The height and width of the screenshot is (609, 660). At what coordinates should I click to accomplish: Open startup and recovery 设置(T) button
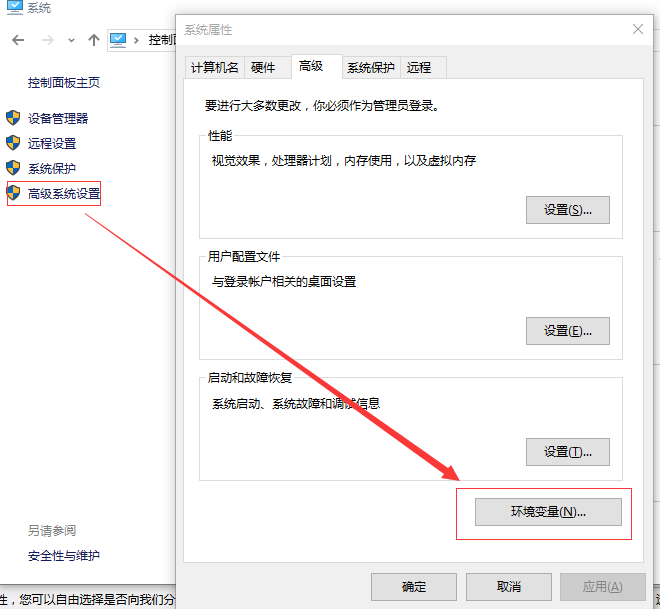click(567, 452)
